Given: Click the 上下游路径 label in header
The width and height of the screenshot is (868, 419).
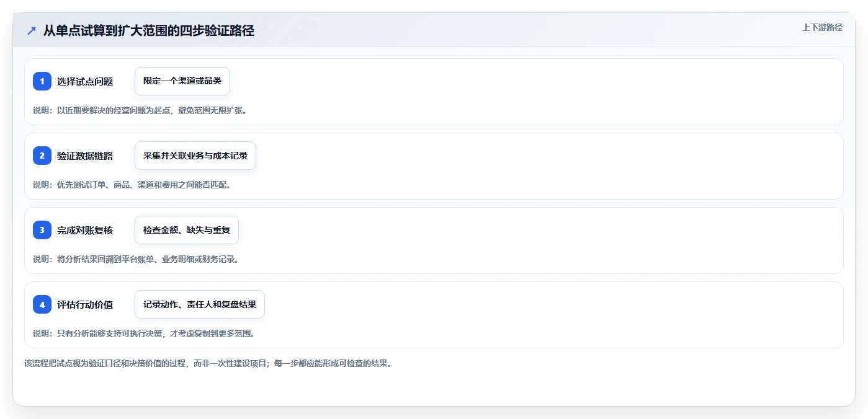Looking at the screenshot, I should click(822, 27).
